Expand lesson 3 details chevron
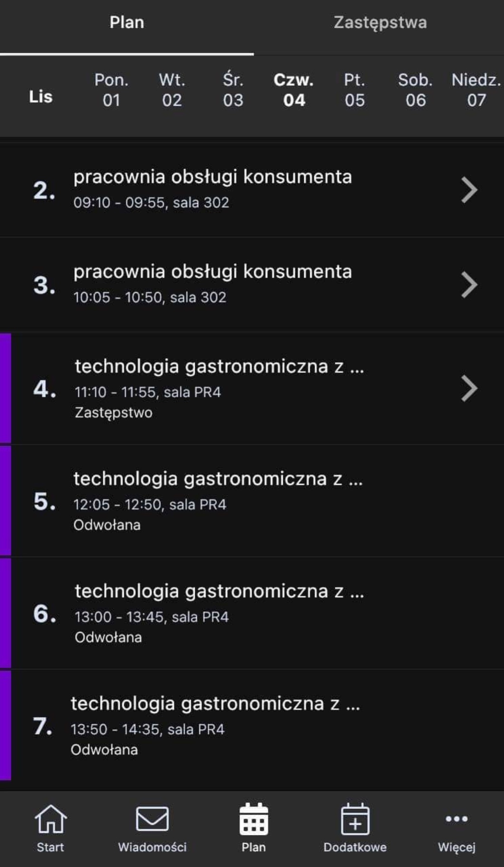 click(x=469, y=285)
